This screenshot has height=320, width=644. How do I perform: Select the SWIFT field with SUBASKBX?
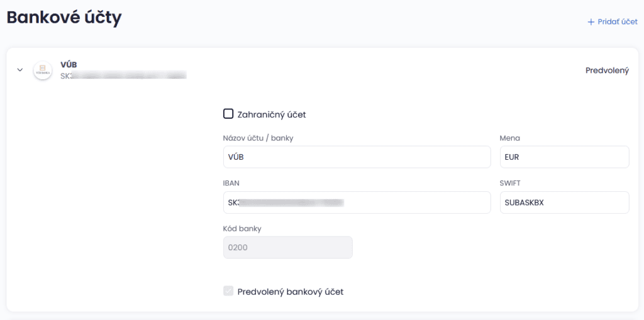click(x=564, y=202)
